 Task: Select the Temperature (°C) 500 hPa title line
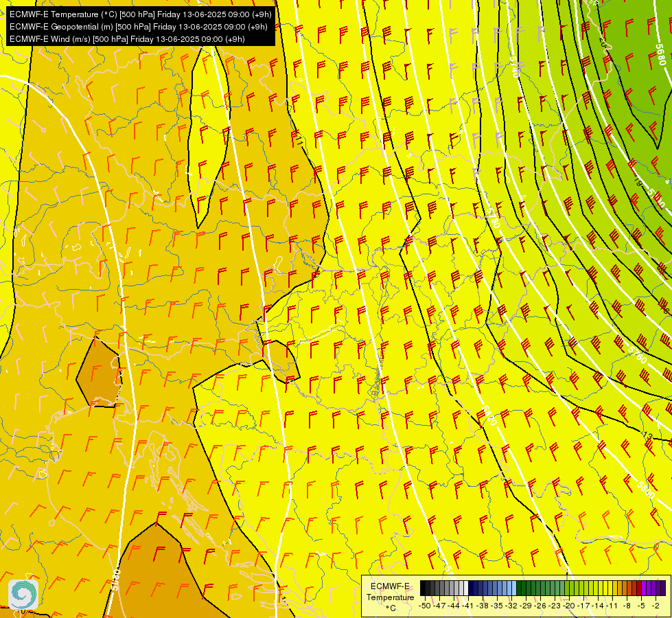click(140, 14)
